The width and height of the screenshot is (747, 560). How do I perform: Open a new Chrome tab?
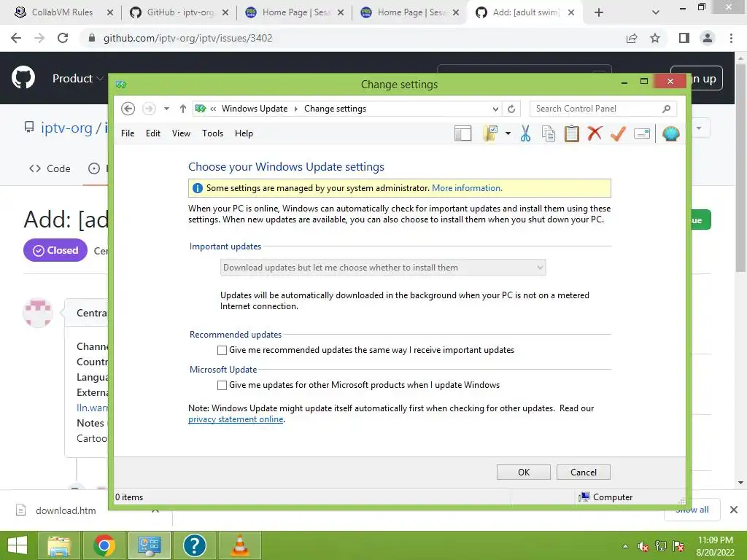(599, 12)
